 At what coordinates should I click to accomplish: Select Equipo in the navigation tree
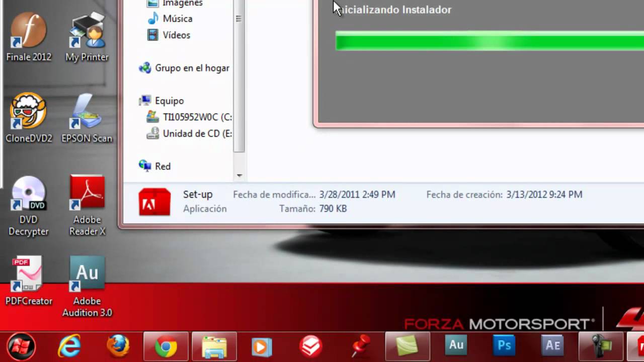point(162,101)
